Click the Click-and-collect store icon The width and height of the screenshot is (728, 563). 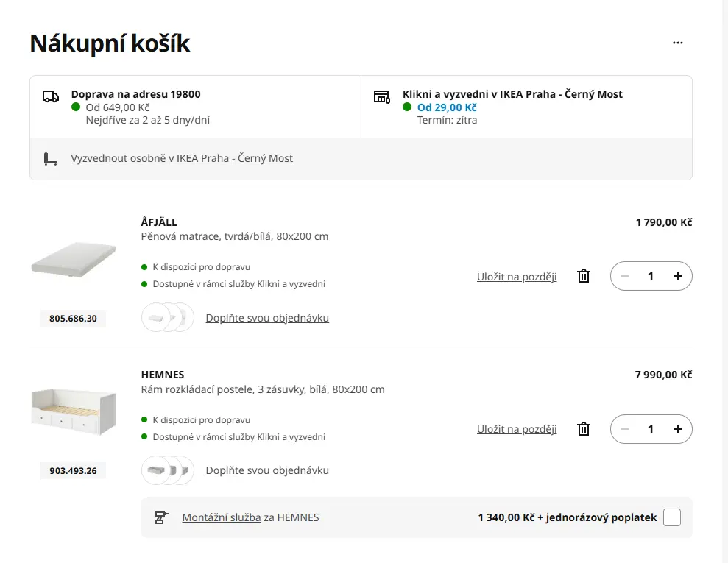381,96
